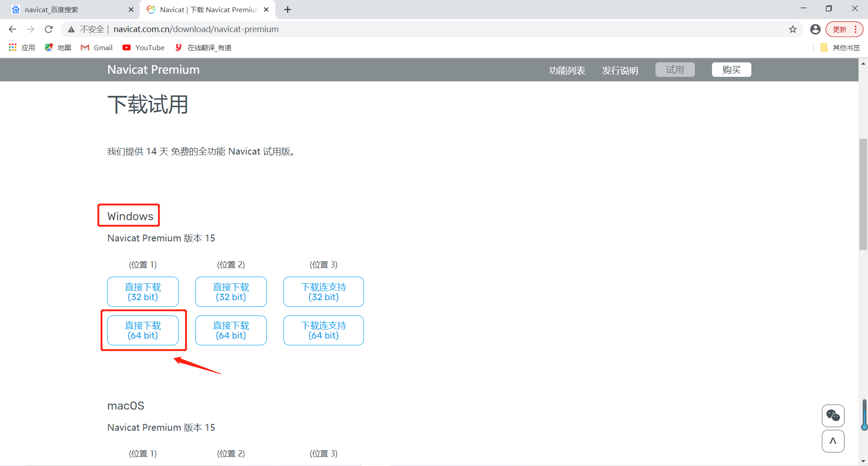
Task: Open the WeChat contact floating icon
Action: coord(833,415)
